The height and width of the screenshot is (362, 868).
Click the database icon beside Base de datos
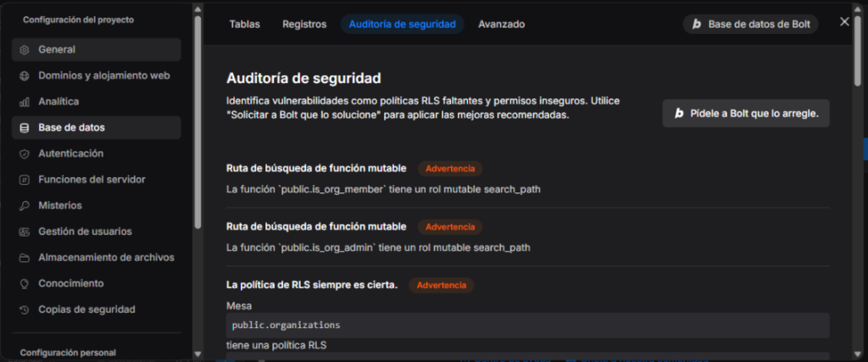[24, 128]
